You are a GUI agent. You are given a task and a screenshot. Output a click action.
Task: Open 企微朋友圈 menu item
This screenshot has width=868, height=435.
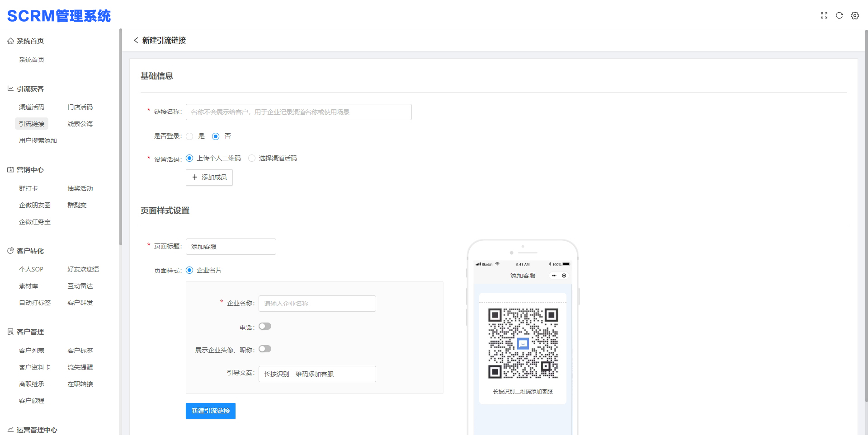[35, 205]
